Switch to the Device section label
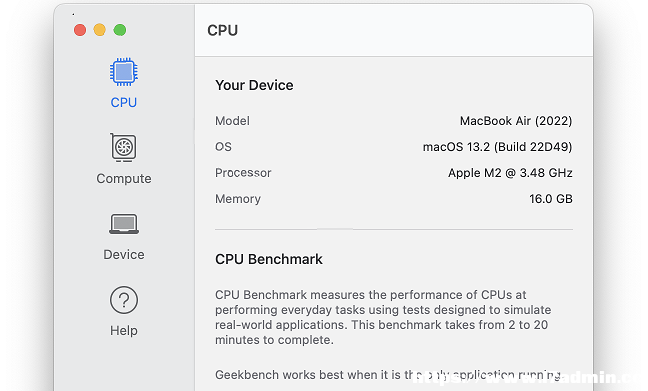The image size is (648, 391). point(124,255)
